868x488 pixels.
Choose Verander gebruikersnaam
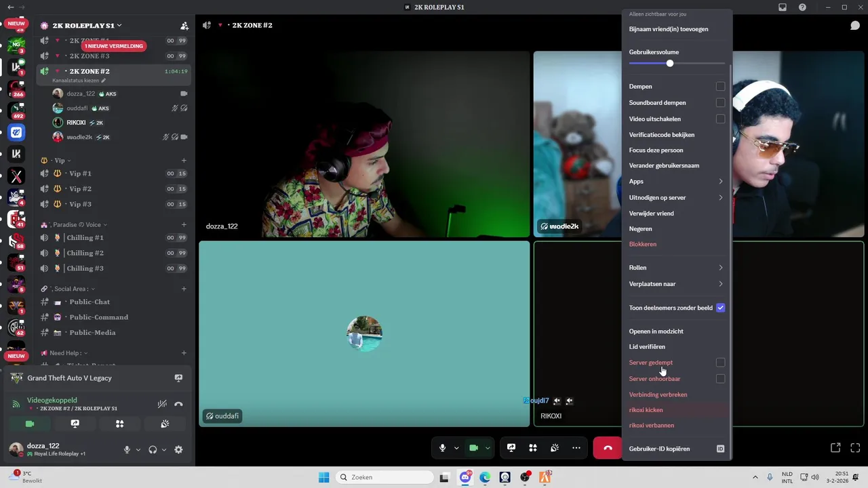point(664,165)
